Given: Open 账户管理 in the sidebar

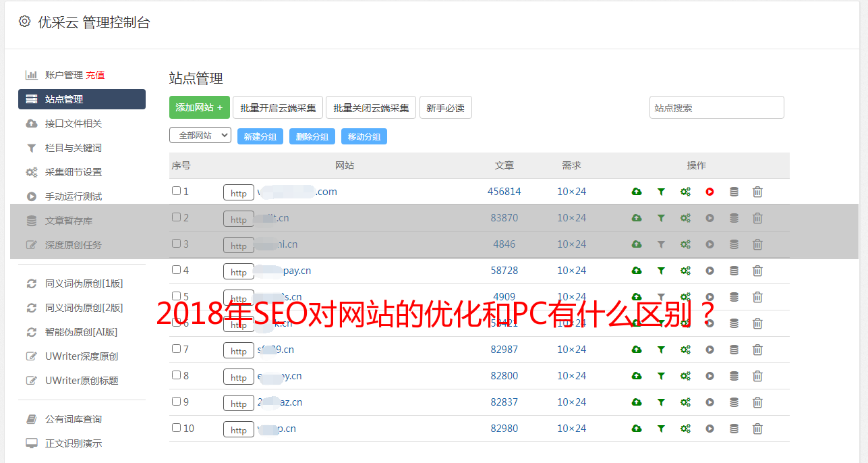Looking at the screenshot, I should 64,75.
